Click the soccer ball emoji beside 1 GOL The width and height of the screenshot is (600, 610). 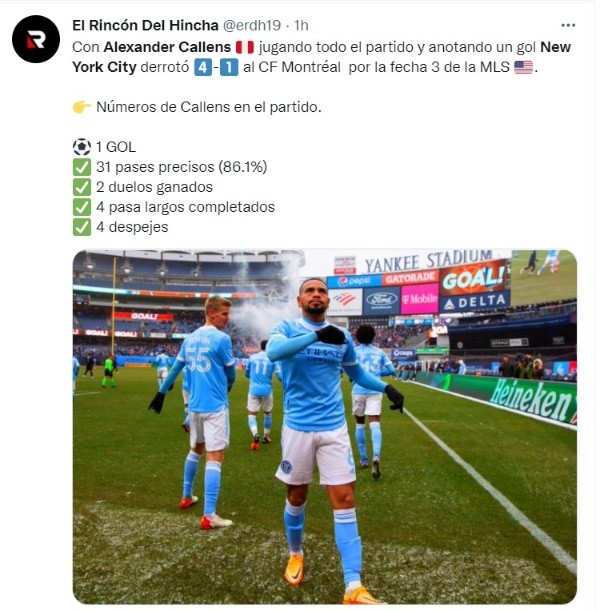pos(82,147)
